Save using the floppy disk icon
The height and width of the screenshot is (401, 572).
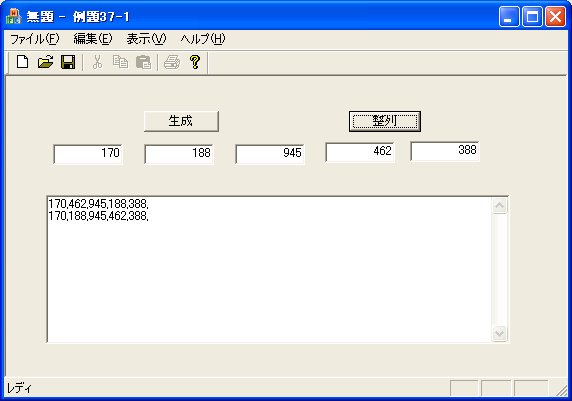click(68, 62)
